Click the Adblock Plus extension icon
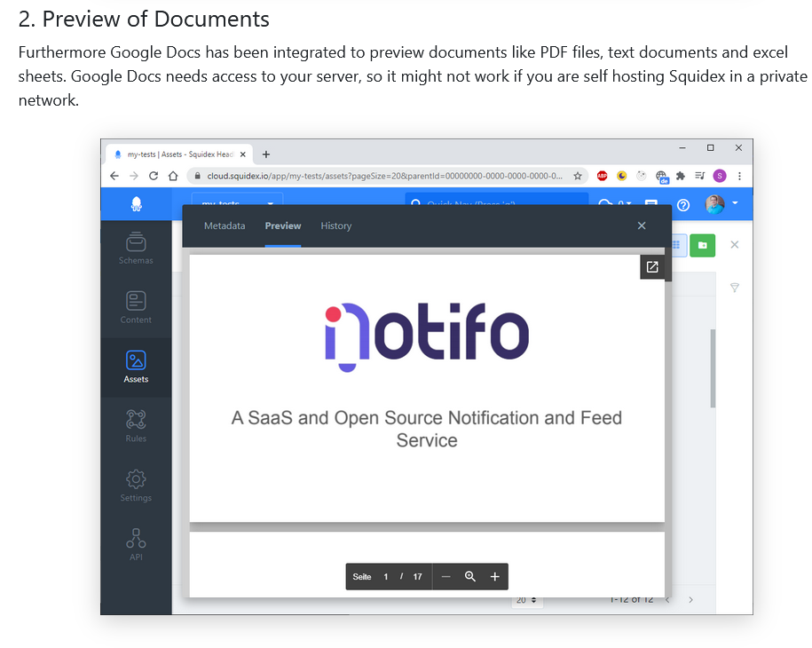The width and height of the screenshot is (812, 648). (602, 176)
